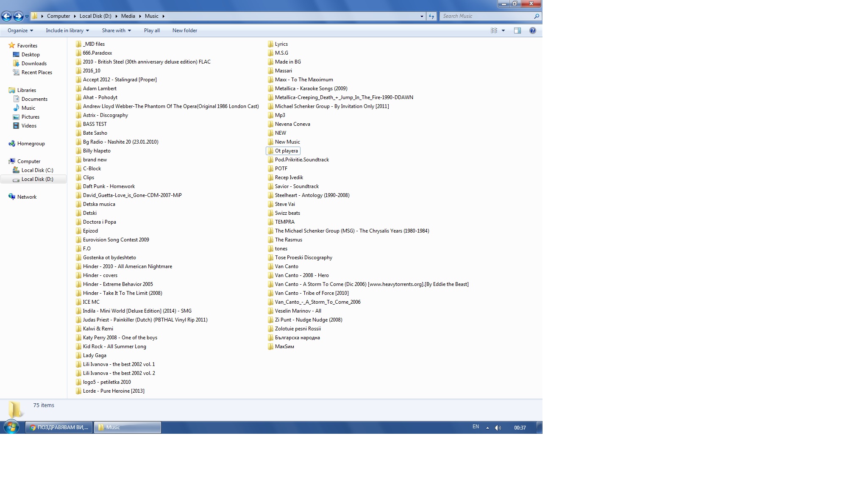This screenshot has width=868, height=488.
Task: Click the Forward navigation arrow
Action: 18,16
